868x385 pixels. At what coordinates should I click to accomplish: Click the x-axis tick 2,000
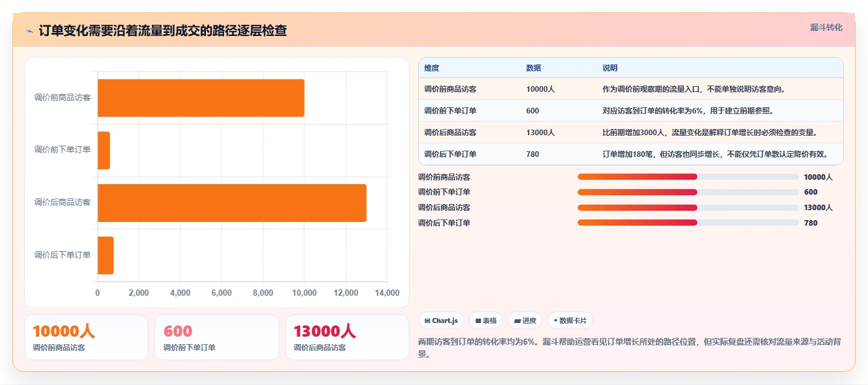pyautogui.click(x=139, y=293)
